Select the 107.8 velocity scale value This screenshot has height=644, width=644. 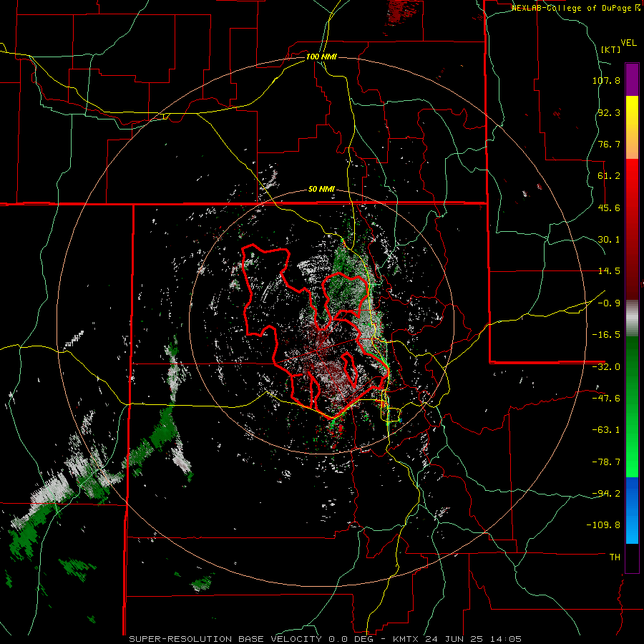coord(606,80)
